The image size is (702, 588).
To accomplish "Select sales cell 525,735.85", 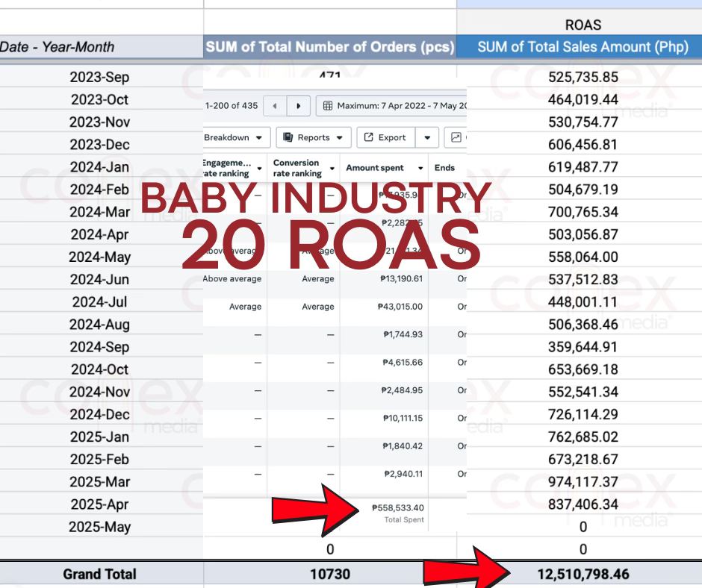I will (x=583, y=77).
